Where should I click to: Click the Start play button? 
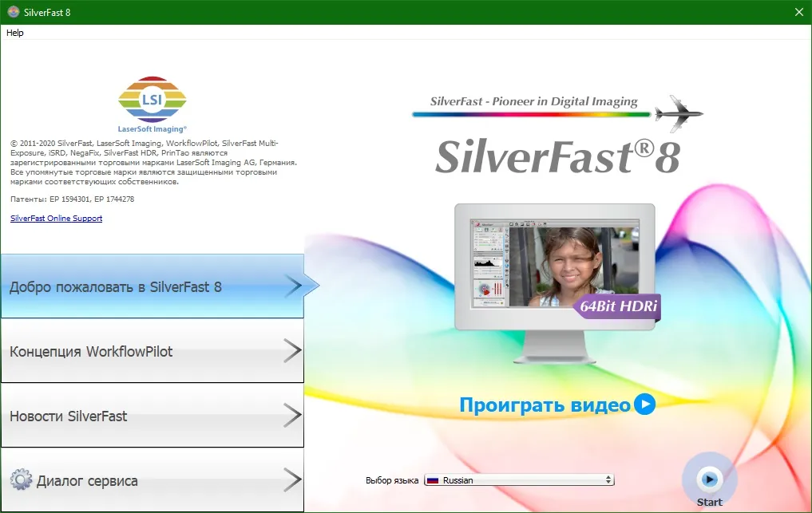pos(709,479)
